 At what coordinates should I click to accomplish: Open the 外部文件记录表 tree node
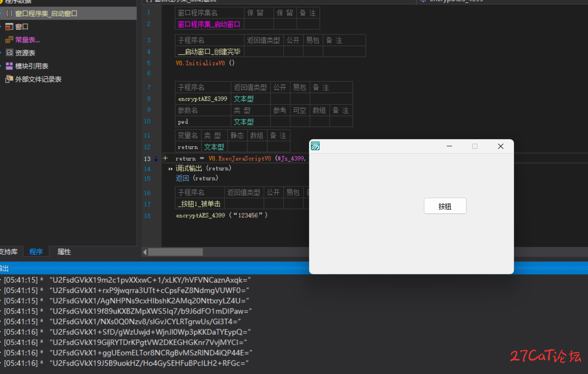(38, 79)
